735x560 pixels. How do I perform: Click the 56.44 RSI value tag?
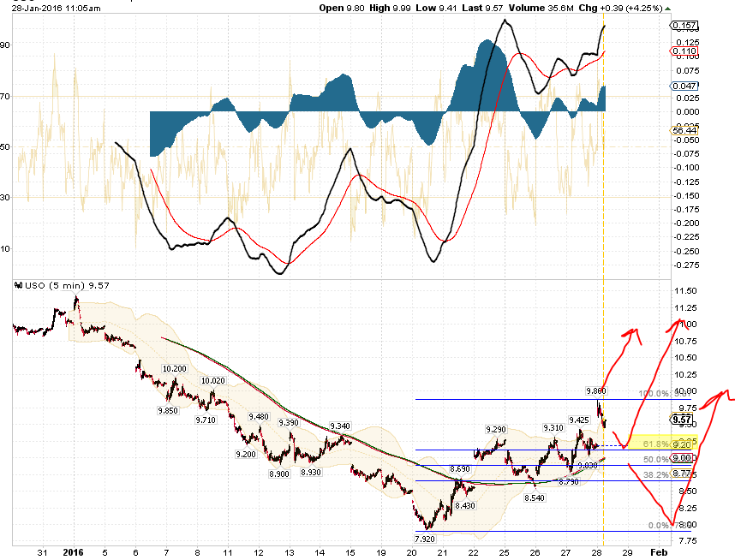click(684, 130)
